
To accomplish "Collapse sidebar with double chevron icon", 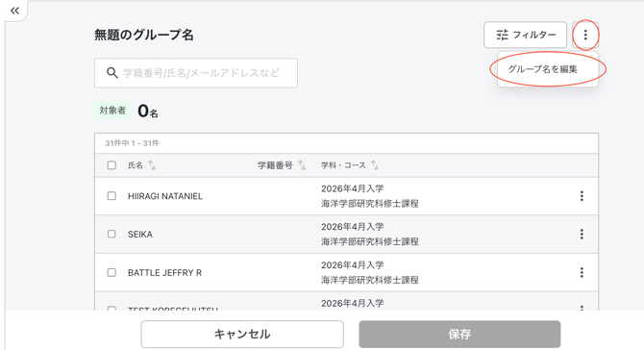I will 14,11.
